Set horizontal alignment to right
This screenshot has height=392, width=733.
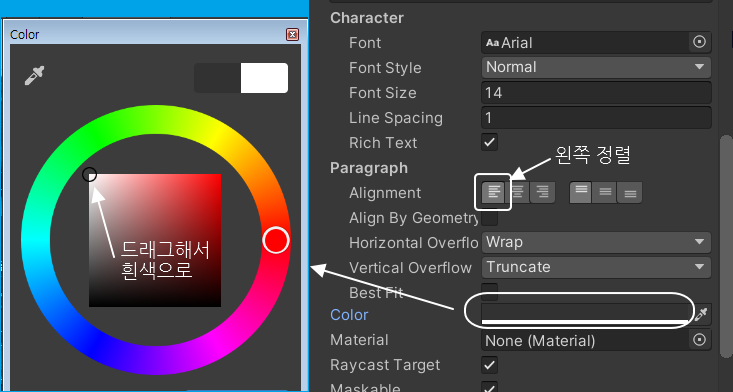(543, 192)
